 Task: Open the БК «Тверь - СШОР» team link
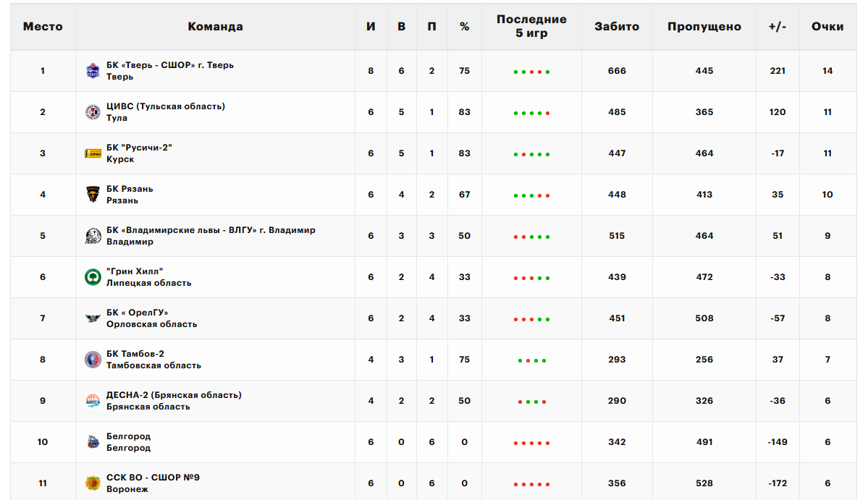pos(170,65)
